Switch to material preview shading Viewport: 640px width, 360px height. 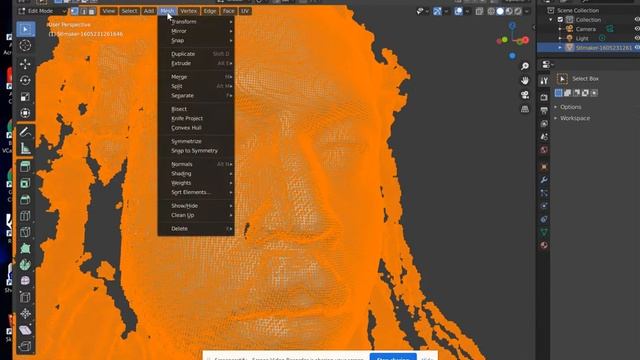click(x=509, y=11)
